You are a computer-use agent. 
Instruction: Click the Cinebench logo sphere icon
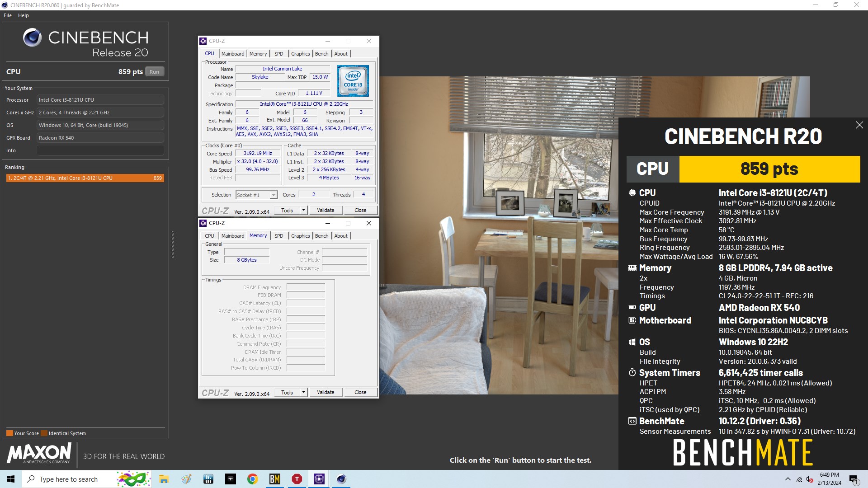point(33,38)
